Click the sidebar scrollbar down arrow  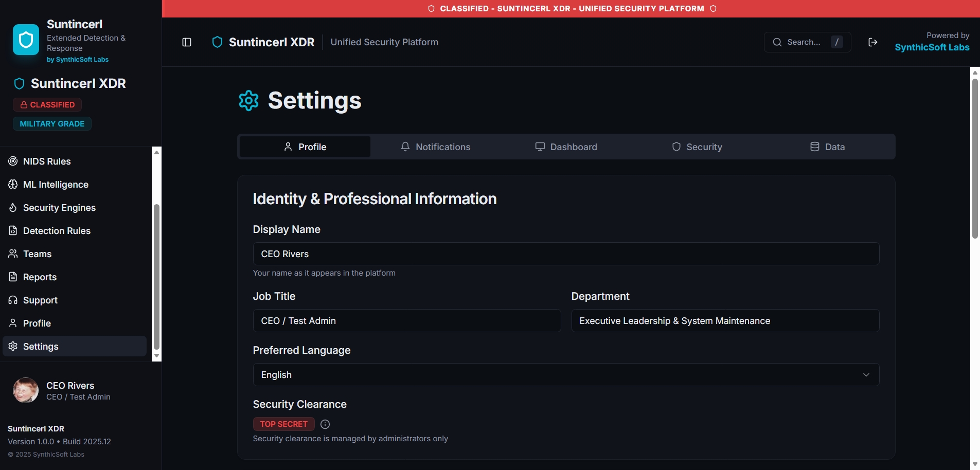(x=157, y=356)
